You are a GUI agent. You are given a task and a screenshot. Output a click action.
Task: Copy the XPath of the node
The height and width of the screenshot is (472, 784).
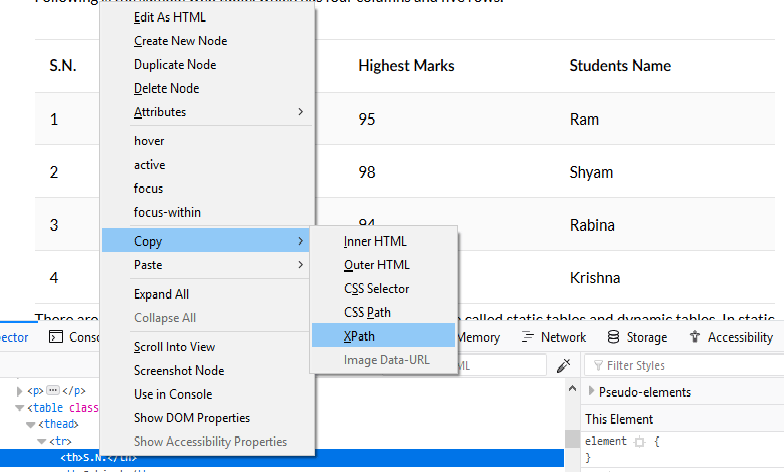coord(383,336)
